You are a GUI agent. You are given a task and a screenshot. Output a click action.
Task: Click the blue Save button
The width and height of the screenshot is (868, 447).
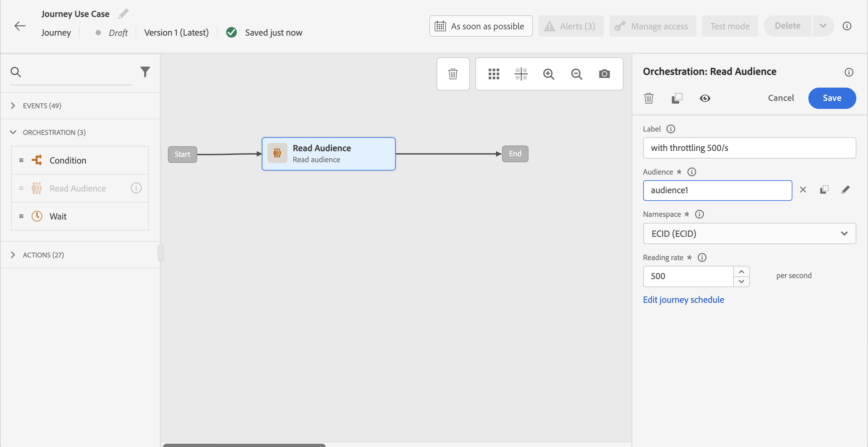pyautogui.click(x=832, y=98)
